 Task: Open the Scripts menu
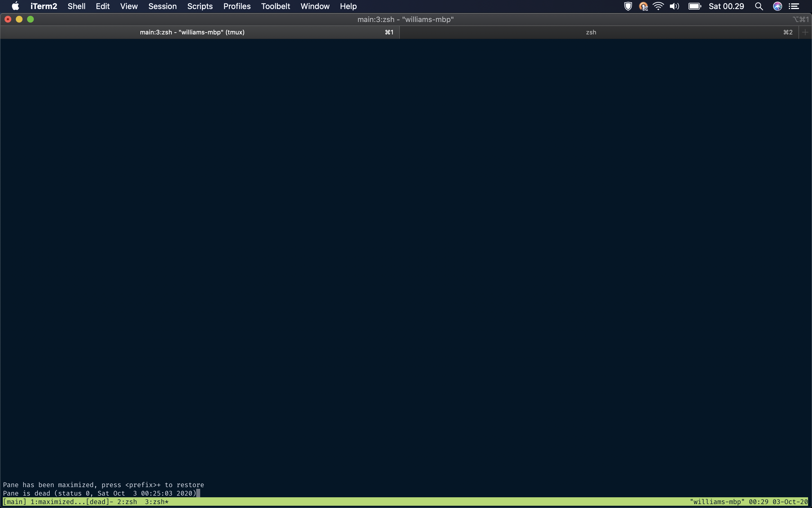tap(200, 6)
